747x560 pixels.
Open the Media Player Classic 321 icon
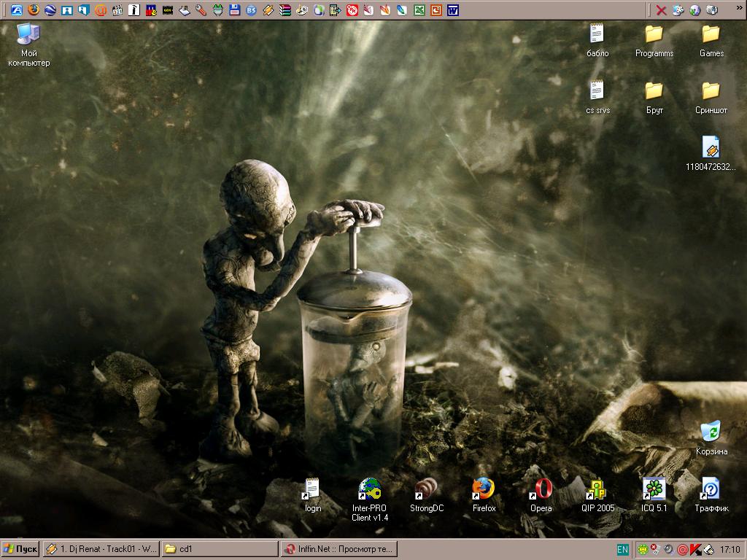pos(117,10)
